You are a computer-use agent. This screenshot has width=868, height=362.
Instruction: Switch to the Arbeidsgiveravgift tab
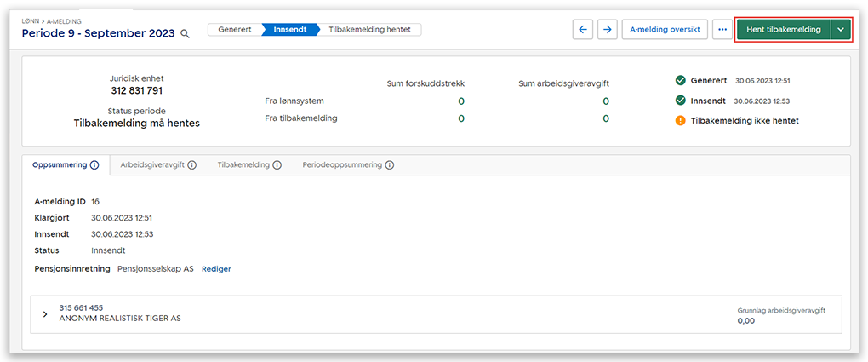click(151, 165)
